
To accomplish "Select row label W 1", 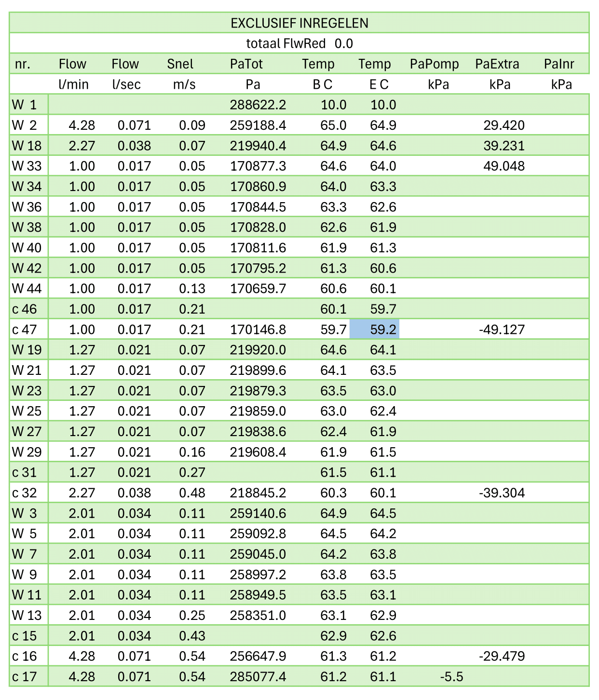I will (25, 105).
